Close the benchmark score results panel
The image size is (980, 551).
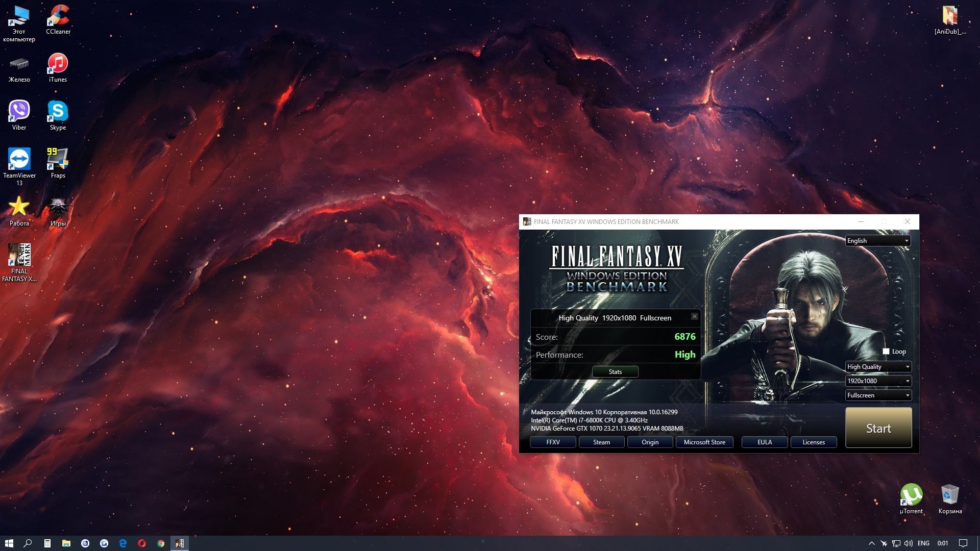coord(694,316)
